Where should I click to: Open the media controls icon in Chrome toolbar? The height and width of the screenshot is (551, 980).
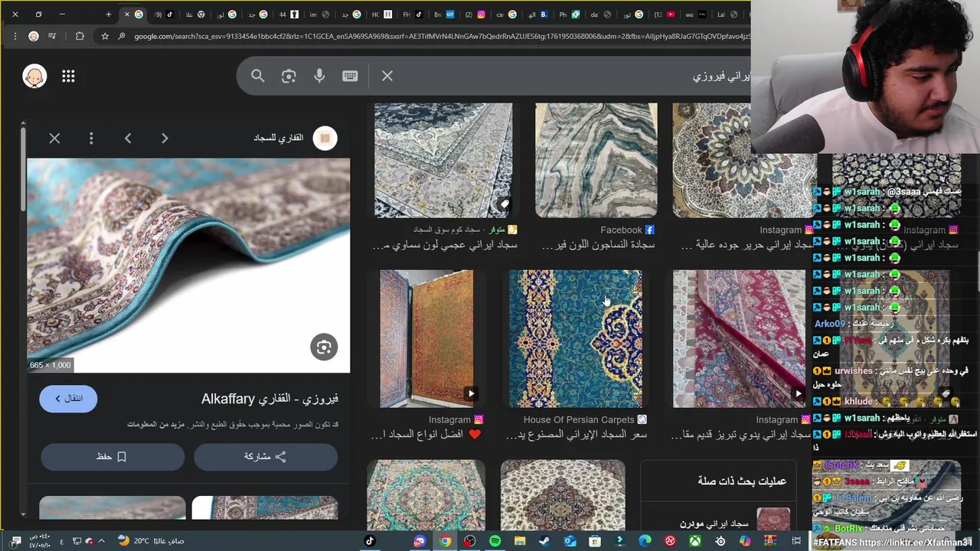[x=52, y=36]
